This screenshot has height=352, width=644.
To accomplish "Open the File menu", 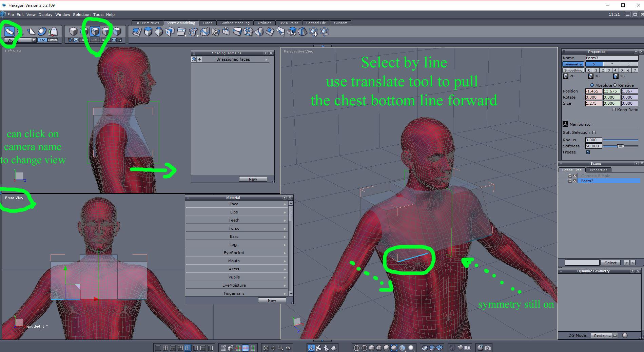I will [11, 15].
